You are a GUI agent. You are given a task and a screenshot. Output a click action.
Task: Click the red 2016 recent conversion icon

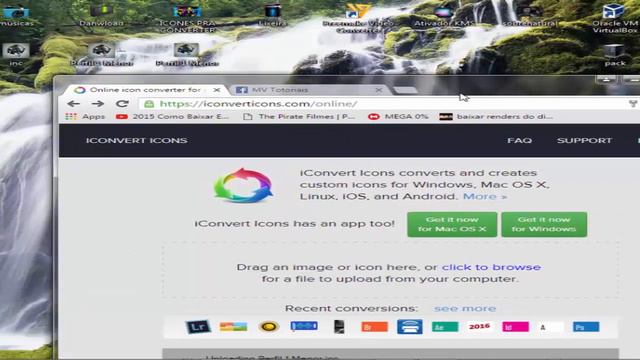click(x=480, y=327)
